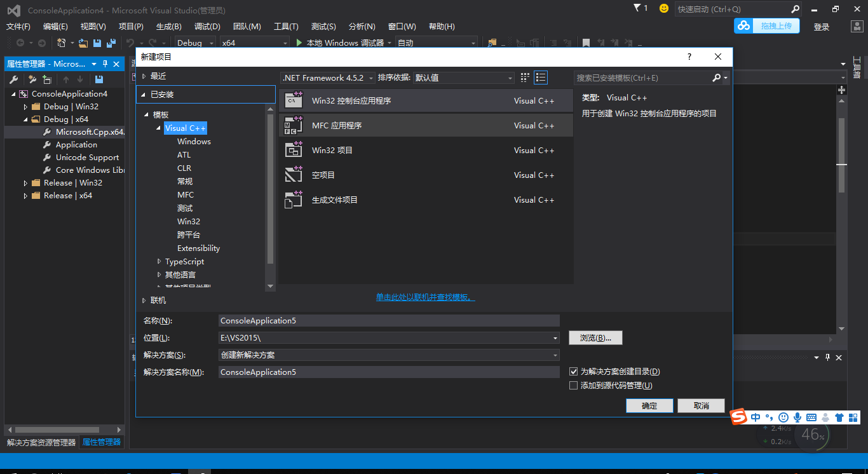The height and width of the screenshot is (474, 868).
Task: Click the Save All icon in main toolbar
Action: click(111, 43)
